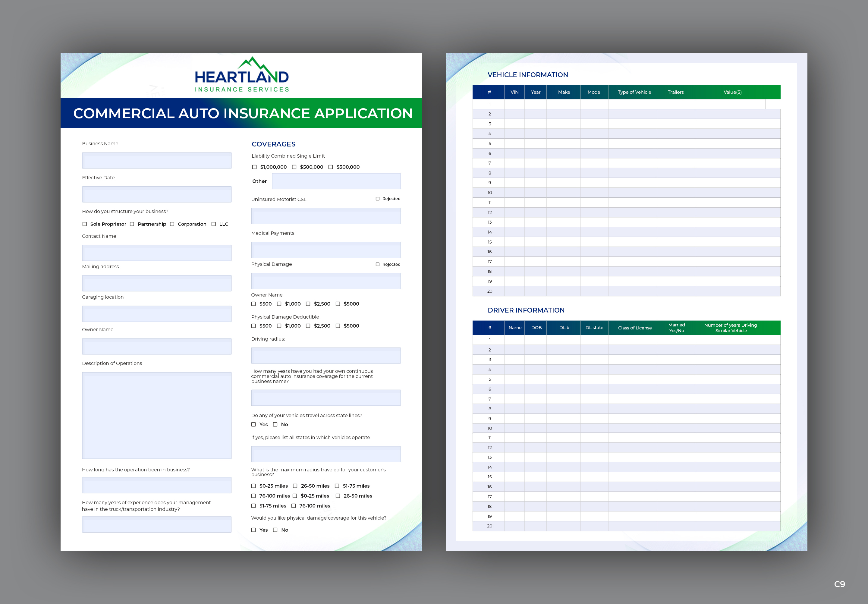Mark Uninsured Motorist CSL as Rejected
The width and height of the screenshot is (868, 604).
[378, 199]
